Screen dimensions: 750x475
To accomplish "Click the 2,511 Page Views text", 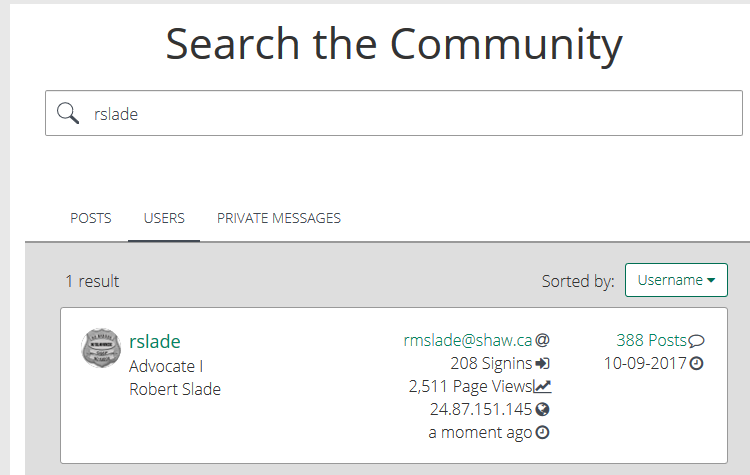I will point(470,387).
